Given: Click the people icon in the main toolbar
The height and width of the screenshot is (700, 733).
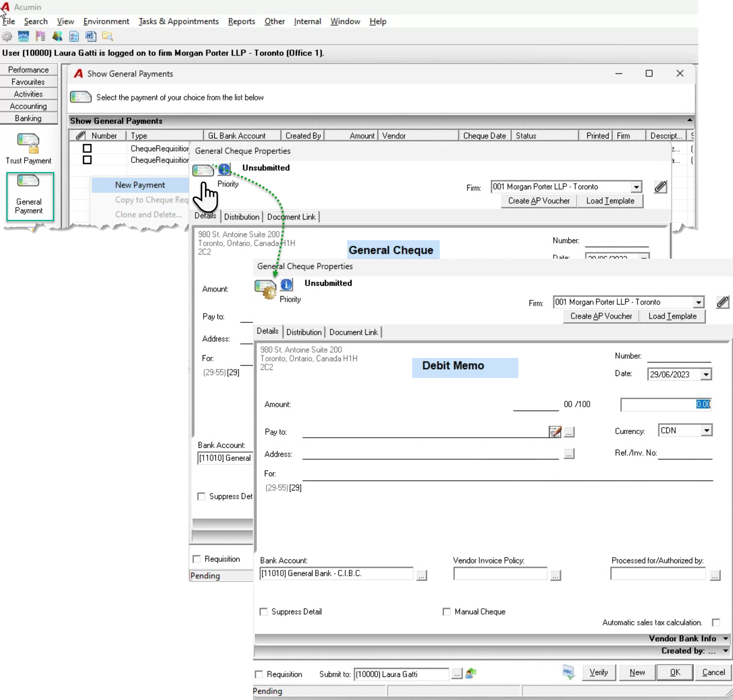Looking at the screenshot, I should click(57, 37).
